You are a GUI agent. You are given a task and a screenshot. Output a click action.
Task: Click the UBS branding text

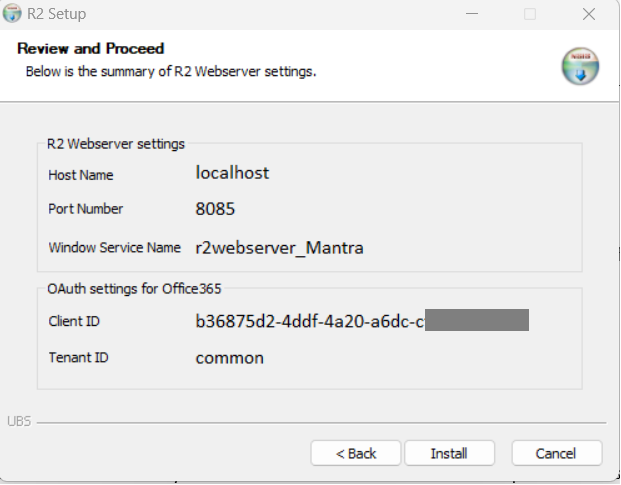(x=19, y=421)
